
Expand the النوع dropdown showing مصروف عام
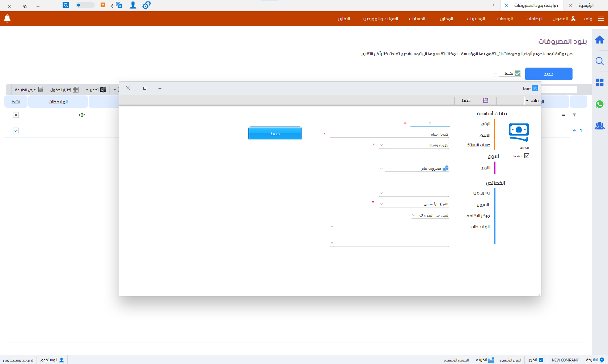point(381,169)
